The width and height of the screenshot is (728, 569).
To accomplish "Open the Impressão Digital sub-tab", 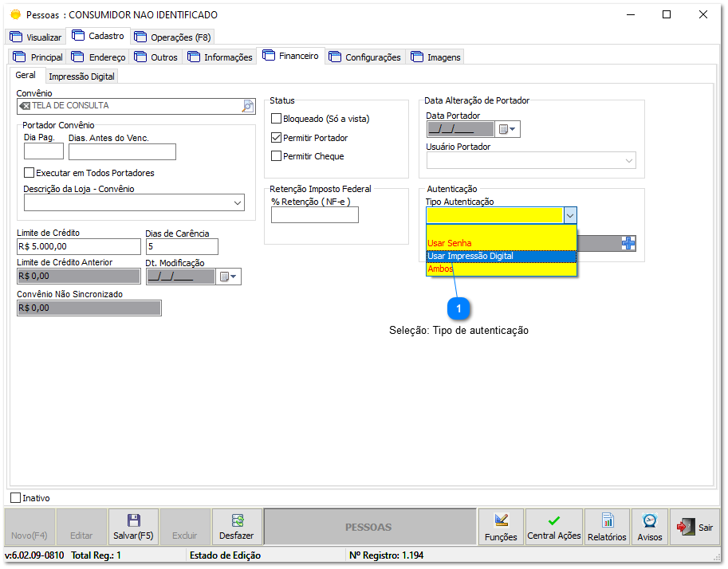I will 81,77.
